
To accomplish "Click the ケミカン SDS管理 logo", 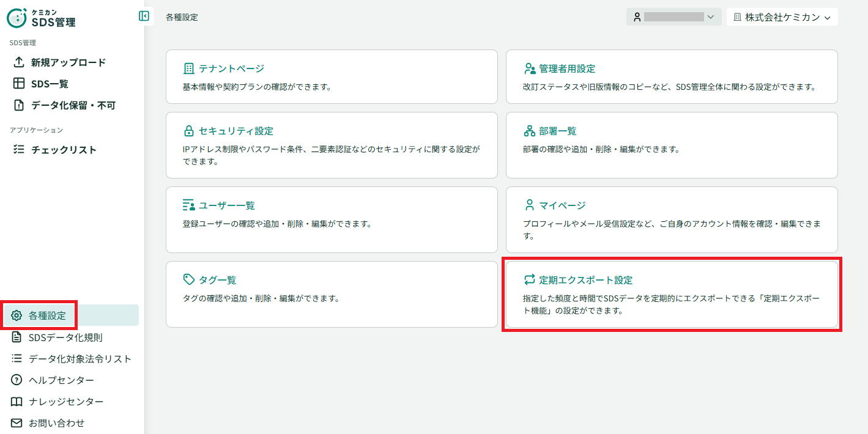I will coord(42,18).
